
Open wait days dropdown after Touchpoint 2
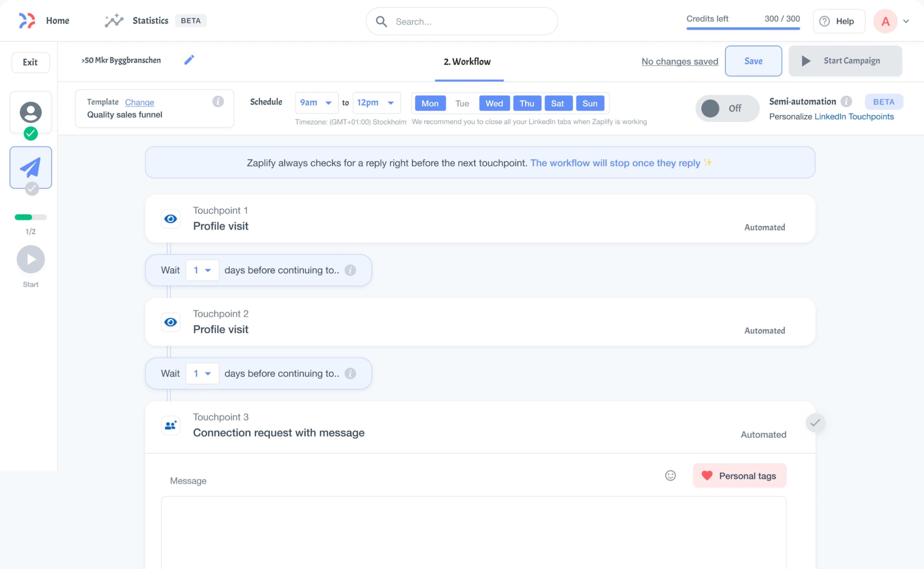[202, 373]
